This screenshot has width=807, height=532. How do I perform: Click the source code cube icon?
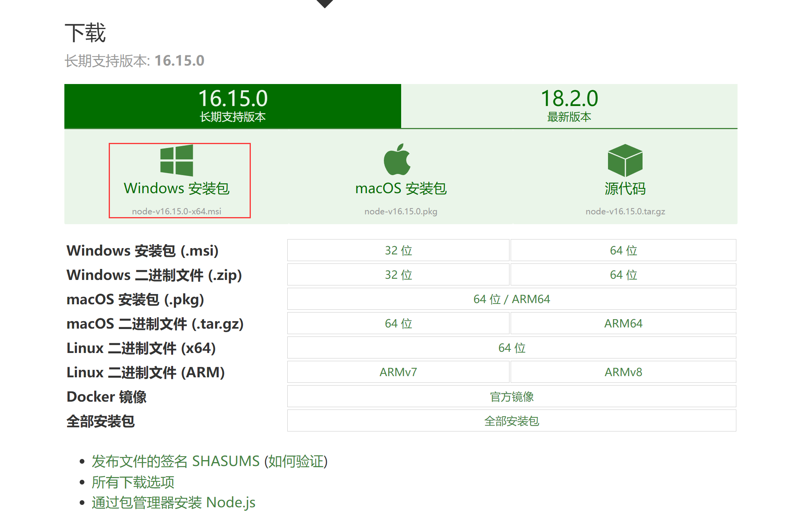point(625,160)
